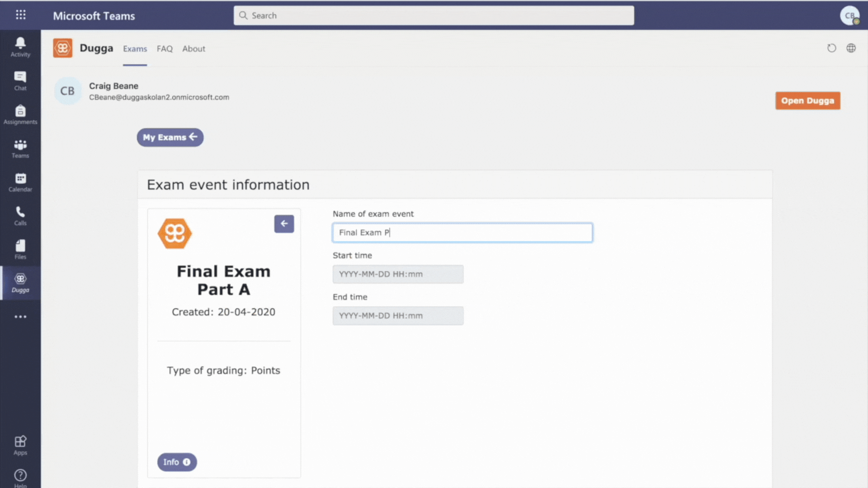Screen dimensions: 868x488
Task: Open the Teams list
Action: 20,149
